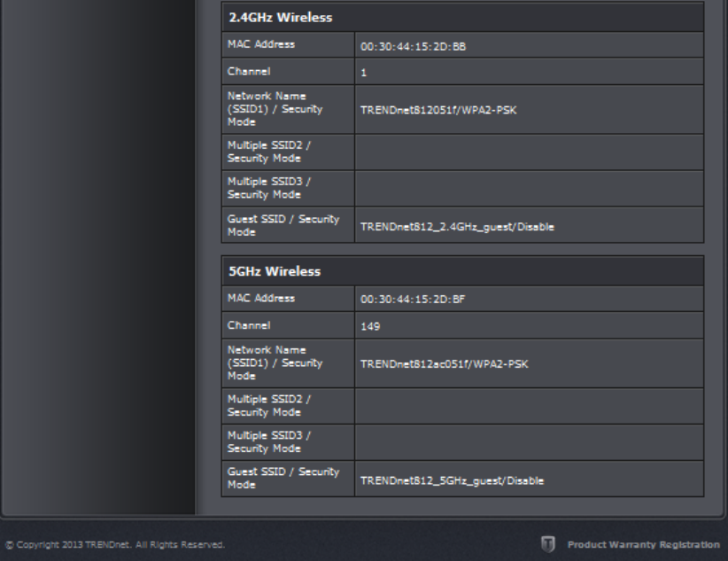
Task: Select the TRENDnet812ac051f/WPA2-PSK network name
Action: click(x=445, y=364)
